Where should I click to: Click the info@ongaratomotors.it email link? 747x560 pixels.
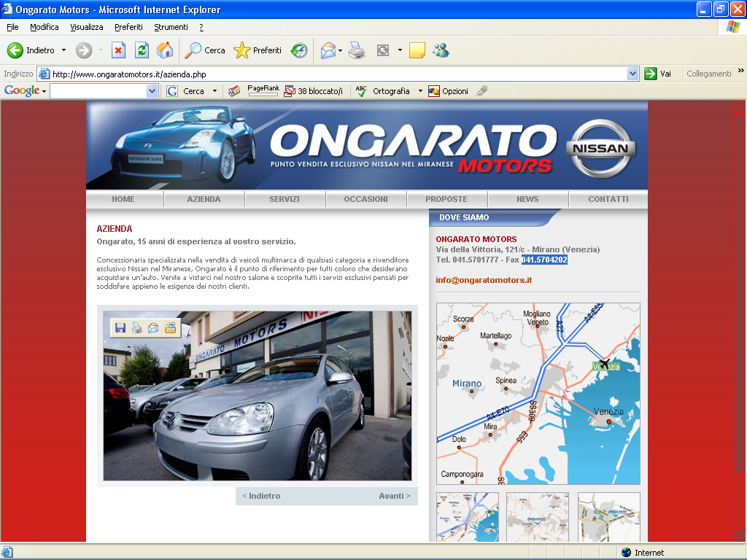(484, 280)
